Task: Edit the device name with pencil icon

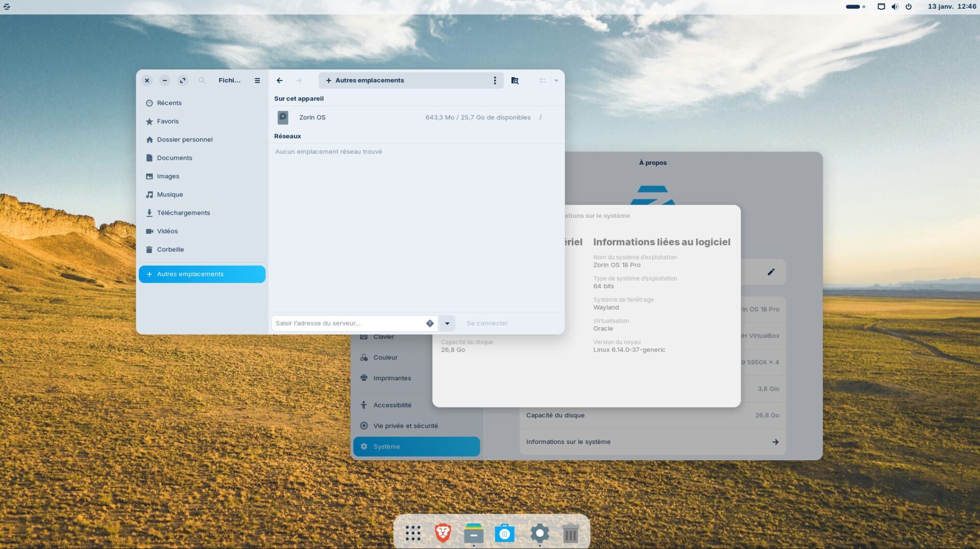Action: point(771,272)
